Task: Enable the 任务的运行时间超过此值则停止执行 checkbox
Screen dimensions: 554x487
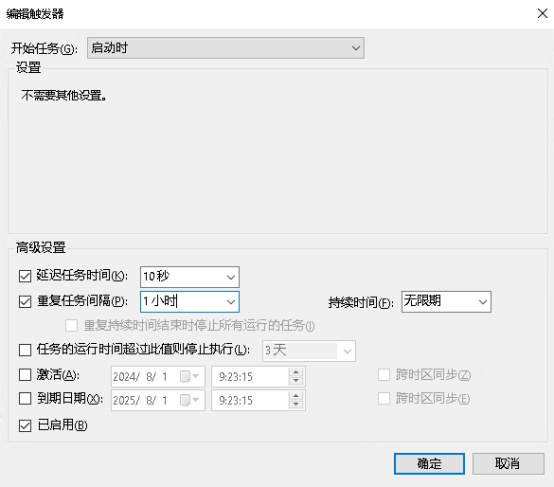Action: click(x=25, y=350)
